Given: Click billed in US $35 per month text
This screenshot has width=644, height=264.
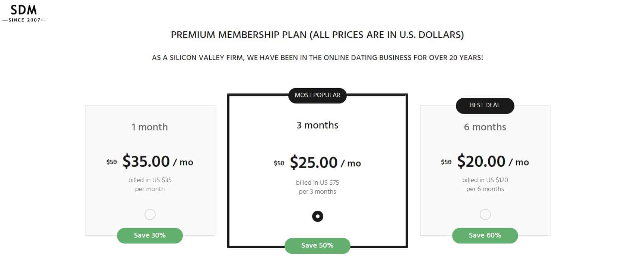Looking at the screenshot, I should (x=150, y=184).
